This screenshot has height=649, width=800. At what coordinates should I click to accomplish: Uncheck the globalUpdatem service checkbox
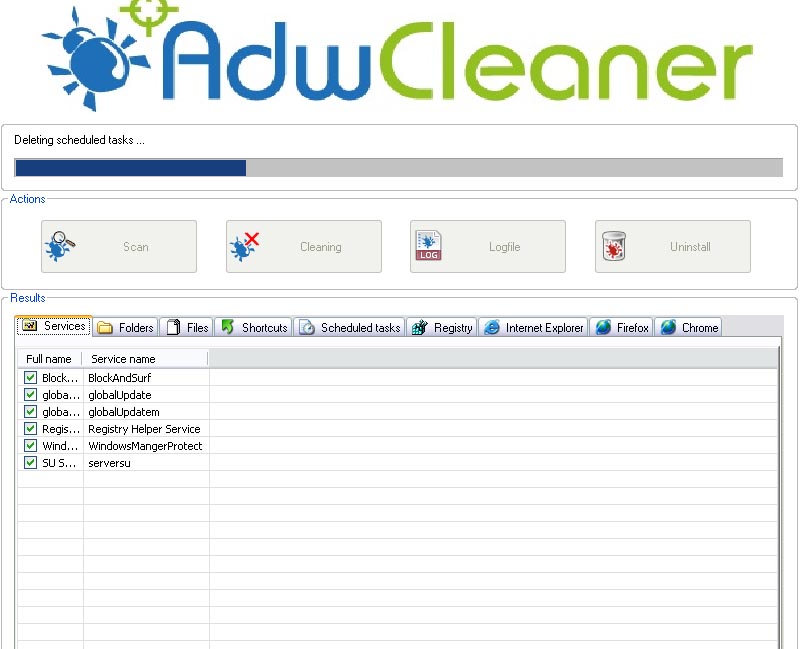pos(30,411)
